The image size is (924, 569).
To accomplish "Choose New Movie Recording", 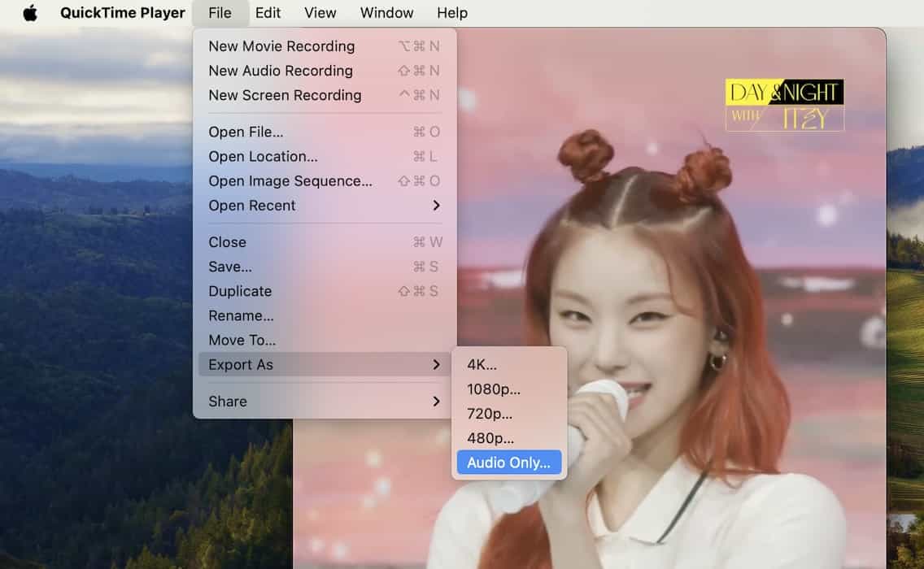I will pyautogui.click(x=281, y=46).
